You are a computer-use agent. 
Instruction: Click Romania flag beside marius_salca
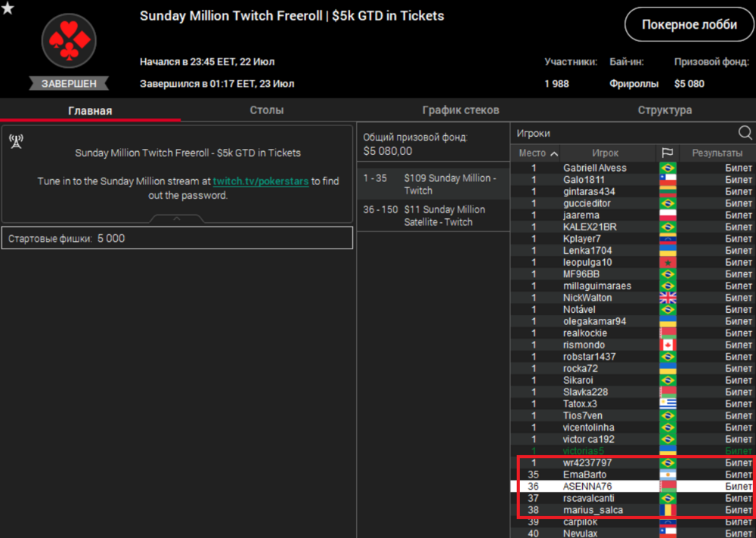(668, 509)
